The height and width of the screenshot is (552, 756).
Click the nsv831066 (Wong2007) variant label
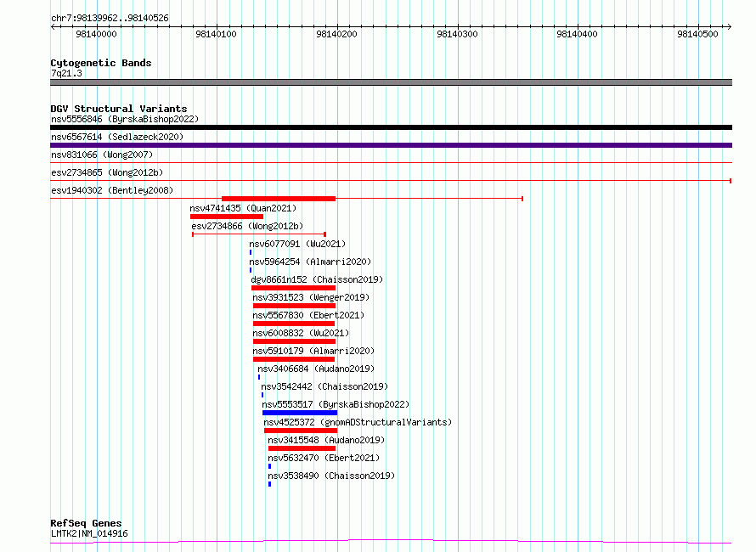102,155
